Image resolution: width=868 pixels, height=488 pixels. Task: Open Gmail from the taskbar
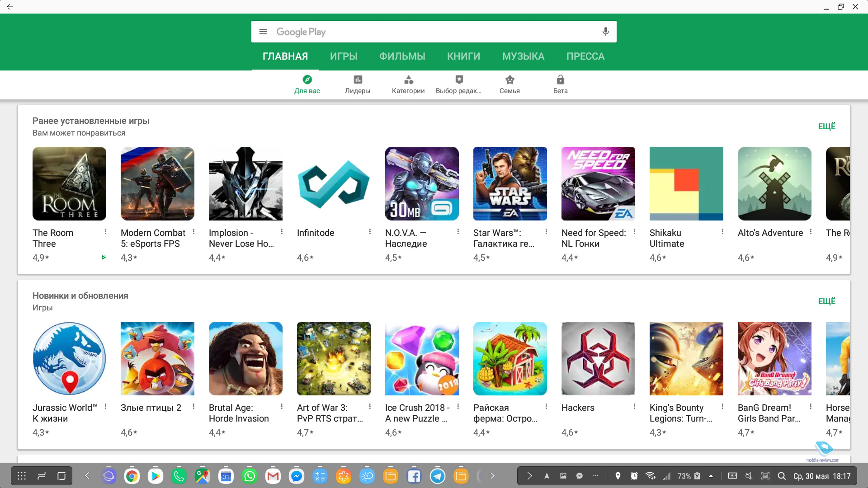click(273, 476)
